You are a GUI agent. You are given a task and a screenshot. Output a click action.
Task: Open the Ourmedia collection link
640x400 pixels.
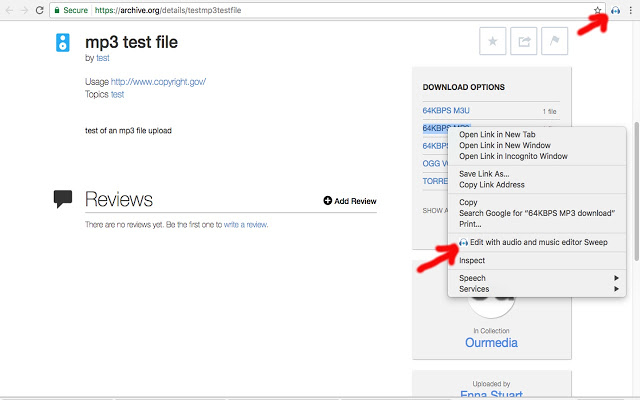[491, 342]
